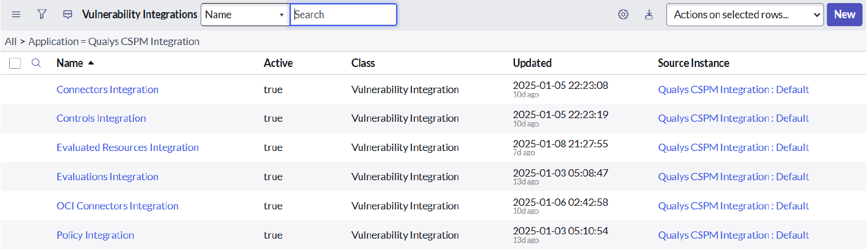The width and height of the screenshot is (868, 249).
Task: Open the Name search field dropdown
Action: pos(244,15)
